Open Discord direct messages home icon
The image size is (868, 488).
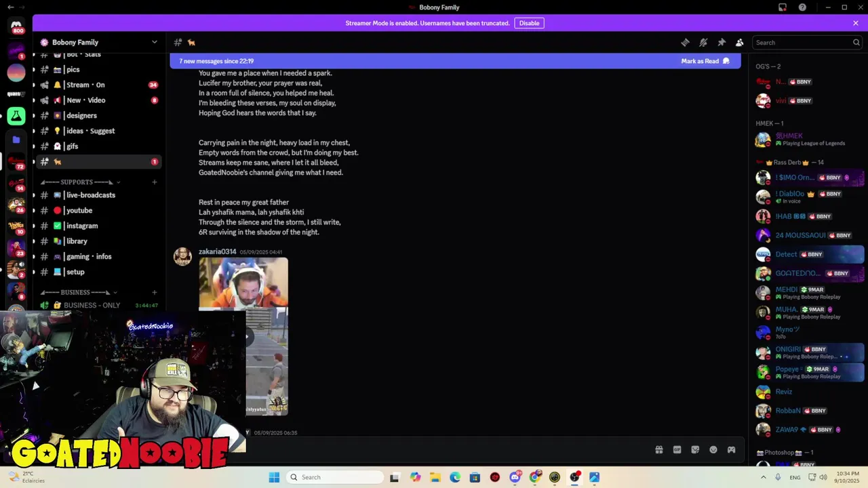point(16,26)
